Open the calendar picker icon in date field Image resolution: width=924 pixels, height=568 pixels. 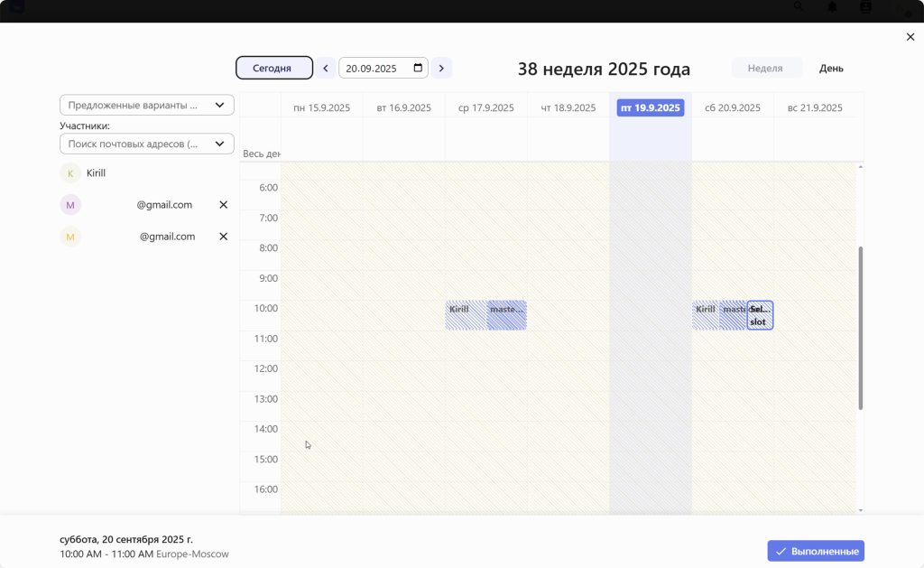click(x=418, y=68)
